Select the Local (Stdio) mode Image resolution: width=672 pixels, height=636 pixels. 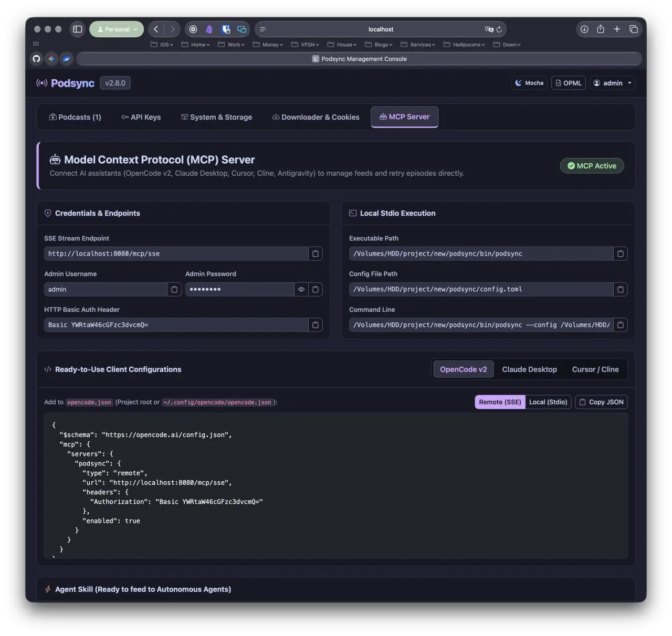pyautogui.click(x=548, y=402)
